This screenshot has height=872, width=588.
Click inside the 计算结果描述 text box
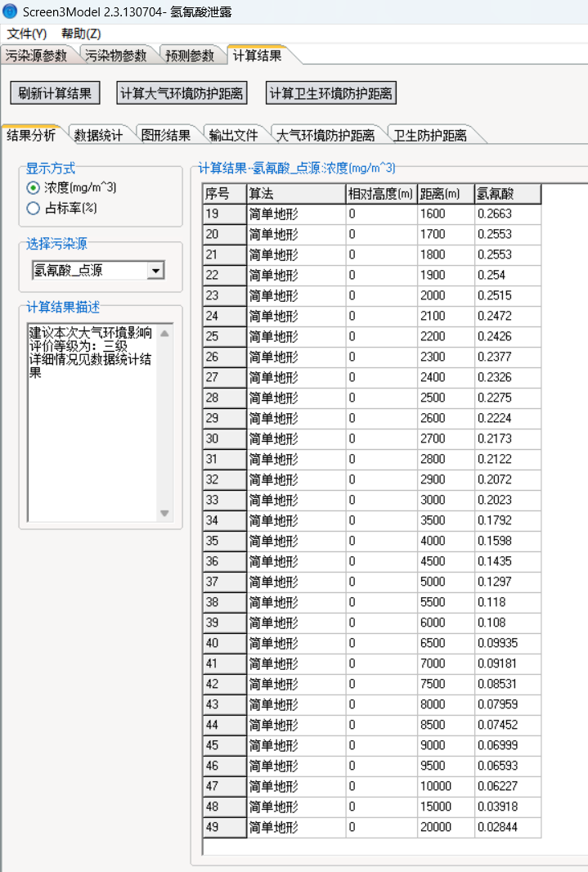click(92, 423)
